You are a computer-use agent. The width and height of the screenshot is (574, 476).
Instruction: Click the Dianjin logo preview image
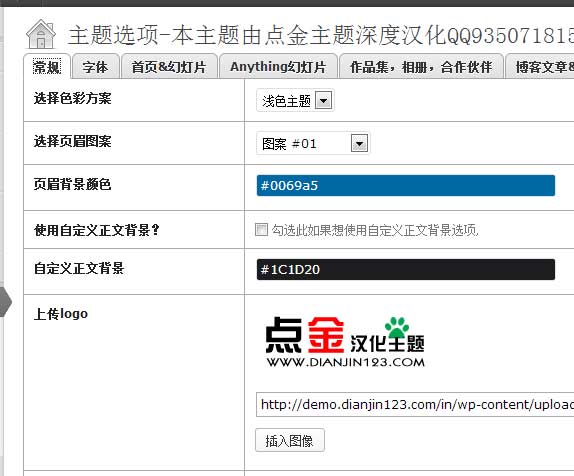(x=345, y=342)
